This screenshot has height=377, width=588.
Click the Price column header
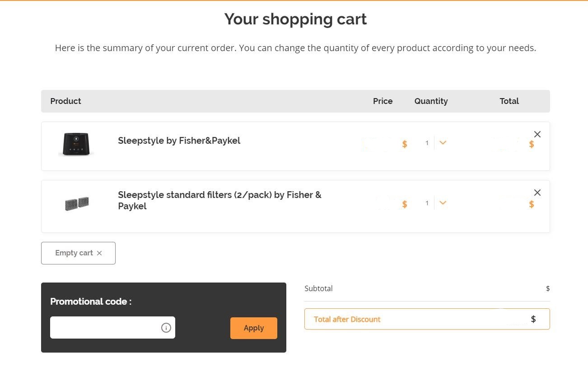click(383, 101)
